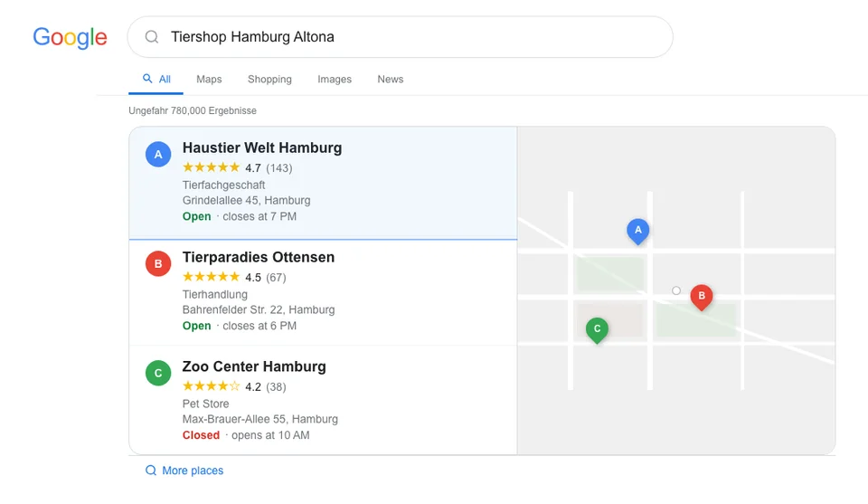Switch to the Maps tab
Screen dimensions: 868x504
pos(209,80)
